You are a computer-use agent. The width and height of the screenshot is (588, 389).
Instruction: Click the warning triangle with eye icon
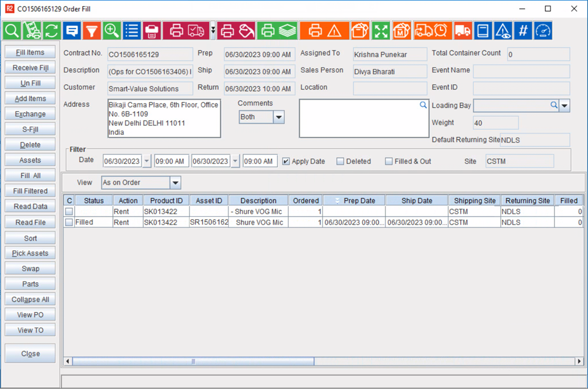[503, 31]
